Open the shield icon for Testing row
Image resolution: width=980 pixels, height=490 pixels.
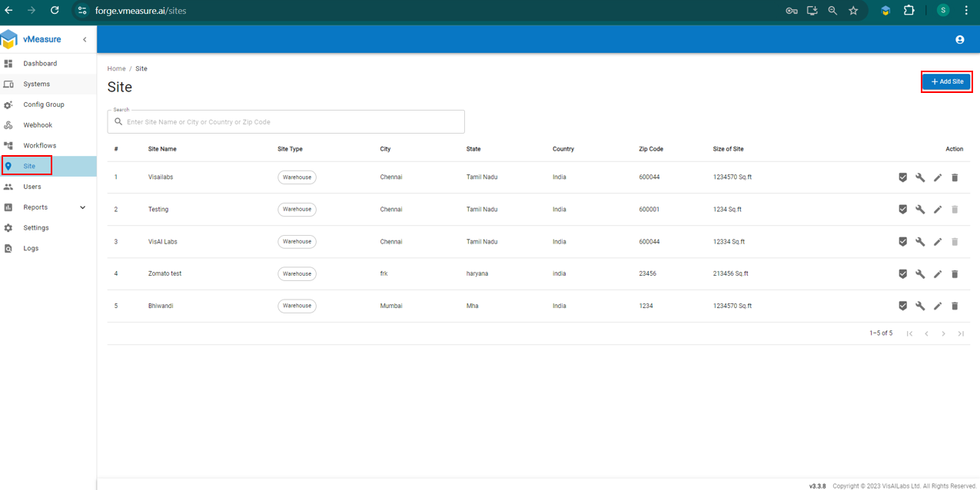click(x=903, y=209)
